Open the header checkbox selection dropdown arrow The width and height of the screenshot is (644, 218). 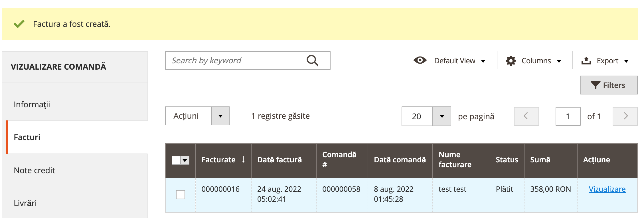[x=185, y=160]
